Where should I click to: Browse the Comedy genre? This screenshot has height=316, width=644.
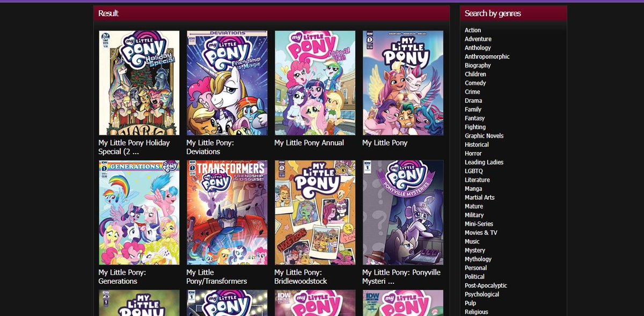tap(475, 83)
